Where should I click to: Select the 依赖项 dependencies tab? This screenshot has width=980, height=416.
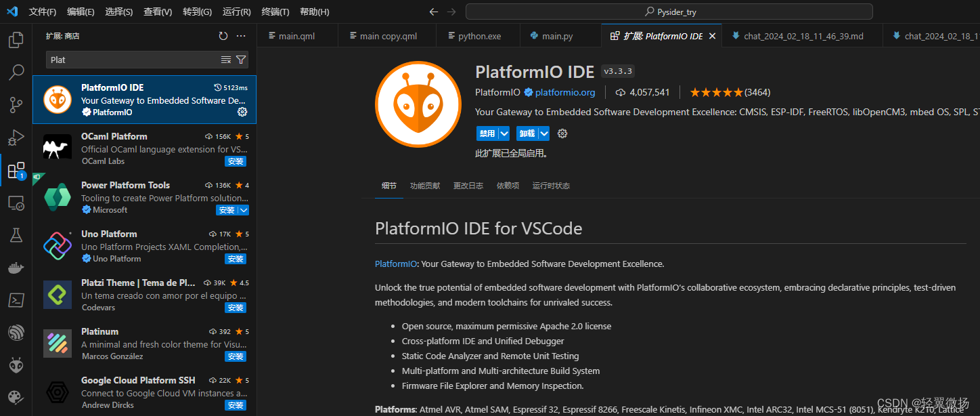tap(508, 186)
